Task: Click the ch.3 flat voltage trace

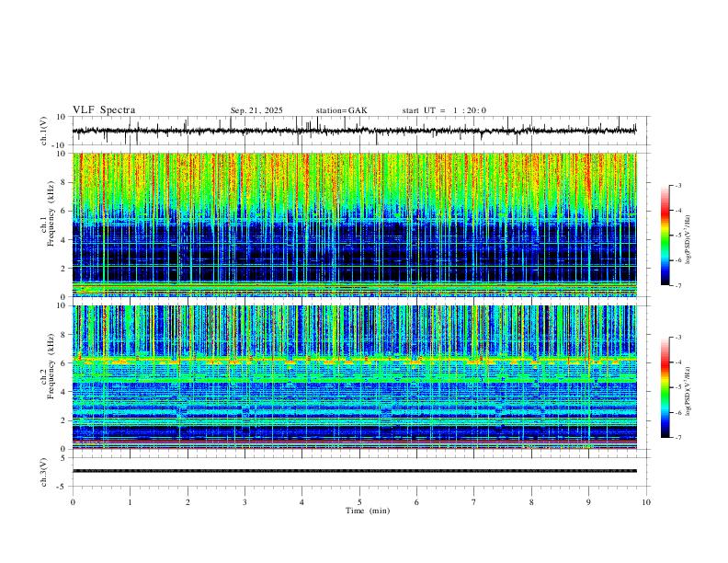Action: click(x=354, y=471)
